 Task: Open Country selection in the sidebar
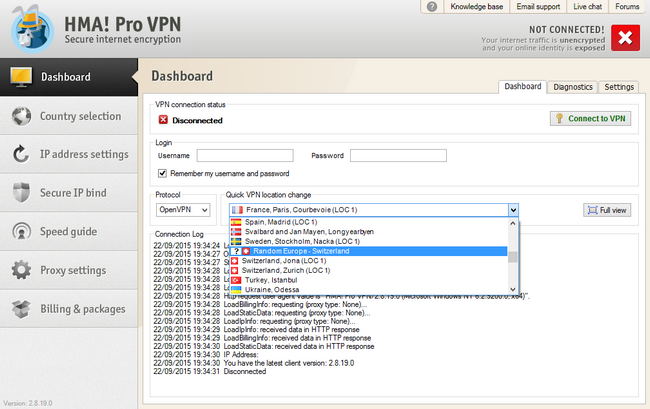69,116
